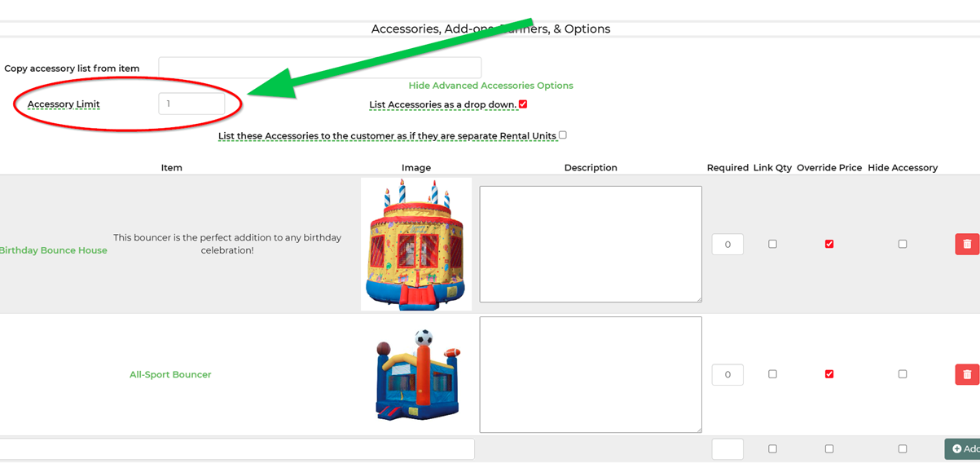The height and width of the screenshot is (468, 980).
Task: Toggle List Accessories as a drop down checkbox
Action: [523, 104]
